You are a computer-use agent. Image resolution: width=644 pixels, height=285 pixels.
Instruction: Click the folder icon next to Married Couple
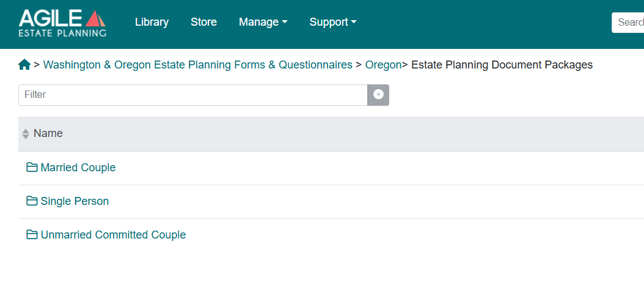pos(32,168)
